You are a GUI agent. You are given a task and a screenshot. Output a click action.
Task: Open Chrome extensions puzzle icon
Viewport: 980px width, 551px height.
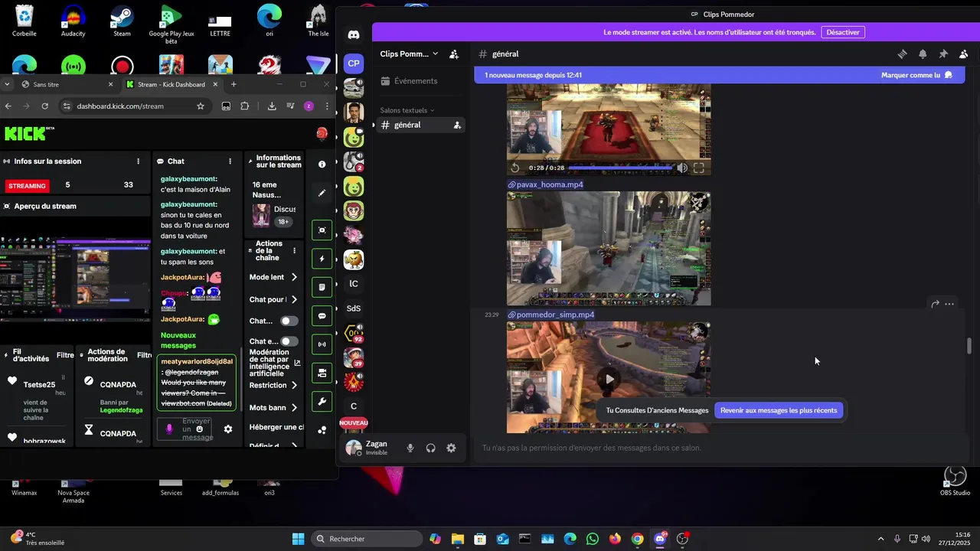pyautogui.click(x=245, y=106)
